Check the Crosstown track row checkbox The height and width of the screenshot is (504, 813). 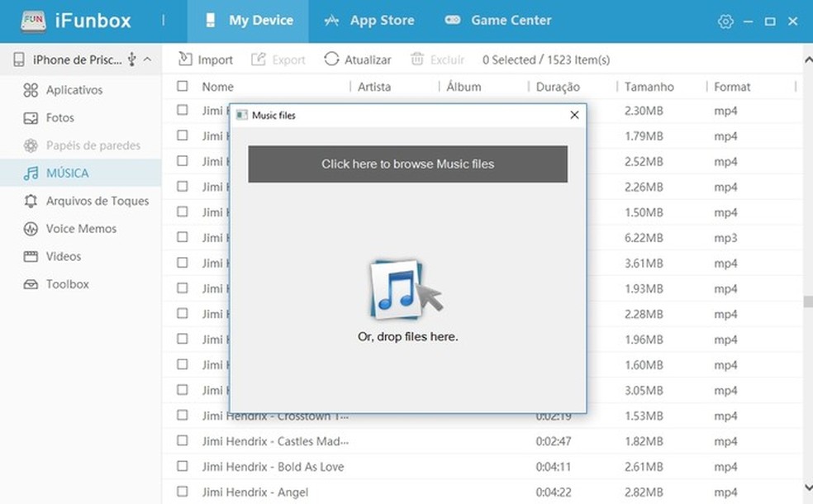tap(183, 415)
